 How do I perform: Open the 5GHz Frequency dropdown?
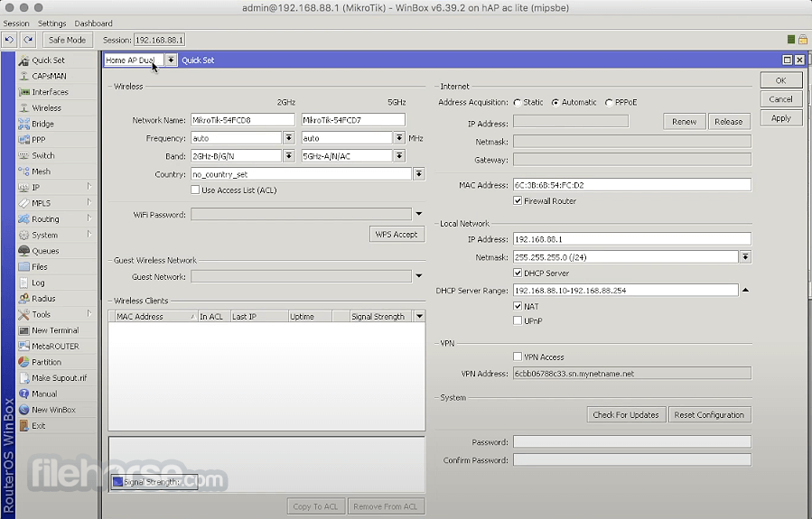[399, 138]
